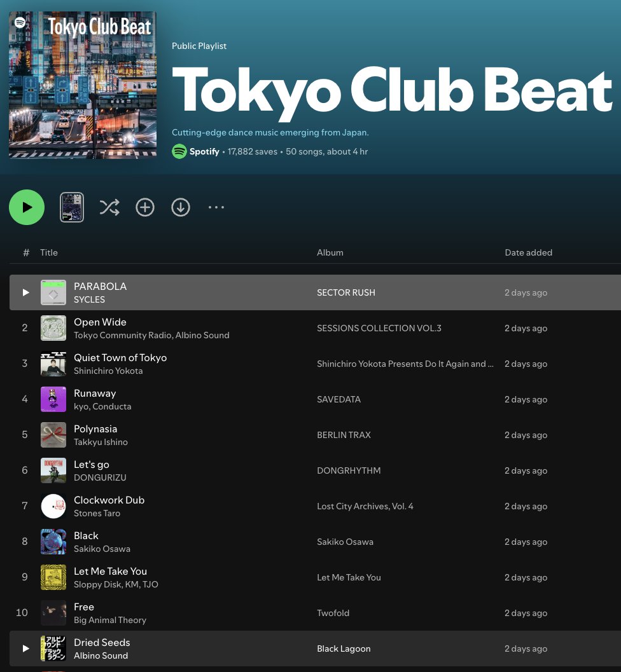621x672 pixels.
Task: Click the Let's go cover thumbnail
Action: pyautogui.click(x=53, y=470)
